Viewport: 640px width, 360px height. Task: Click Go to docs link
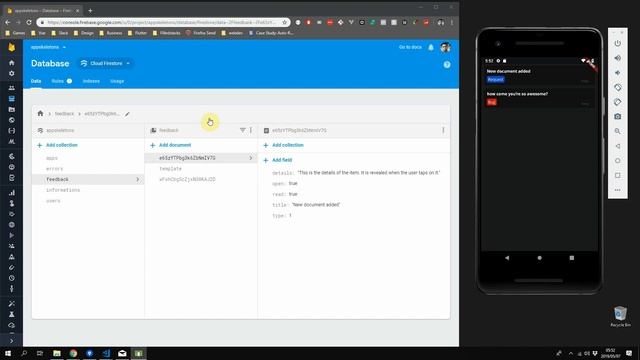click(410, 47)
